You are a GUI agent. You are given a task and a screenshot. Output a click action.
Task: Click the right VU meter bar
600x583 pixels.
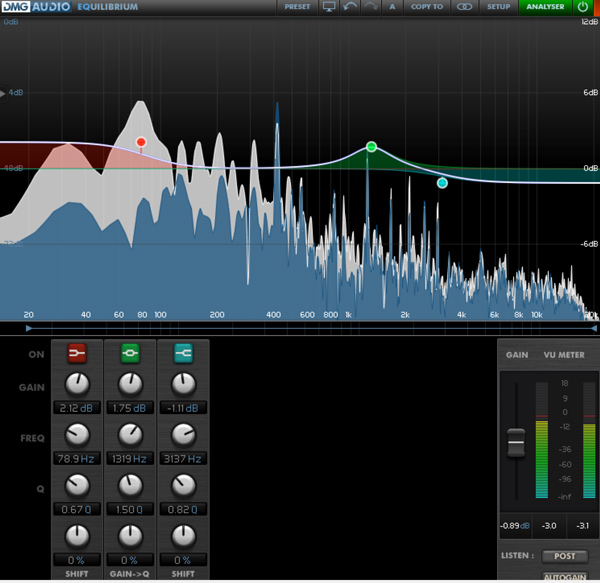tap(589, 440)
